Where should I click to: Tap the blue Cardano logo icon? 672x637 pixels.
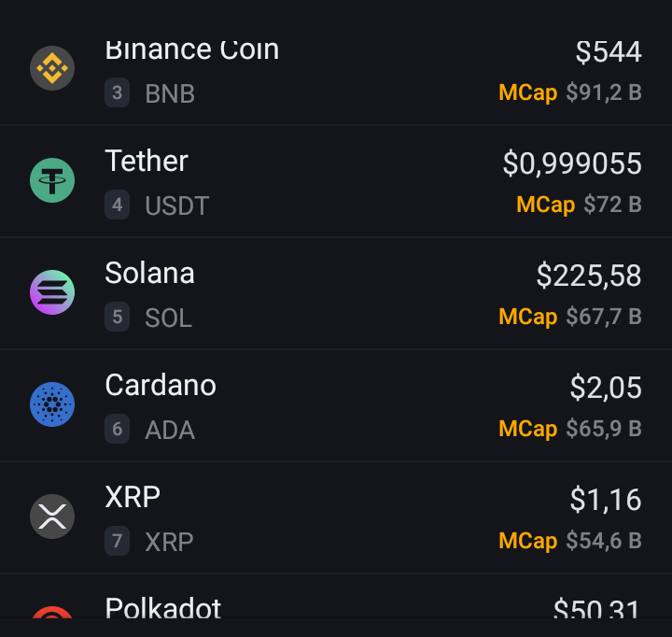52,404
